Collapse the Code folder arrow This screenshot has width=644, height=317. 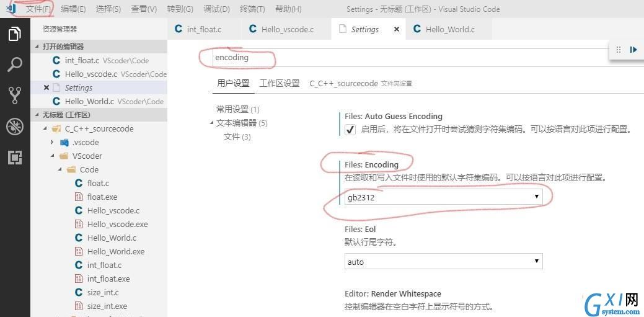pos(60,169)
